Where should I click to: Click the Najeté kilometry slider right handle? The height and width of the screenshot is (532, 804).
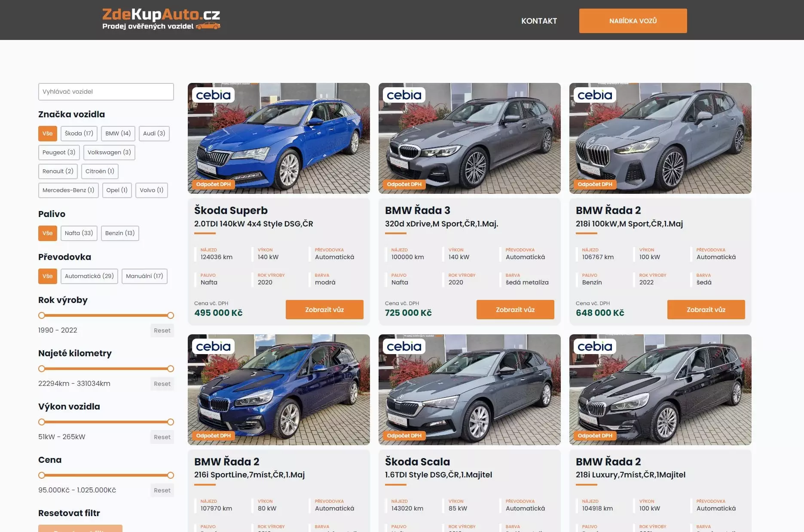[x=171, y=369]
